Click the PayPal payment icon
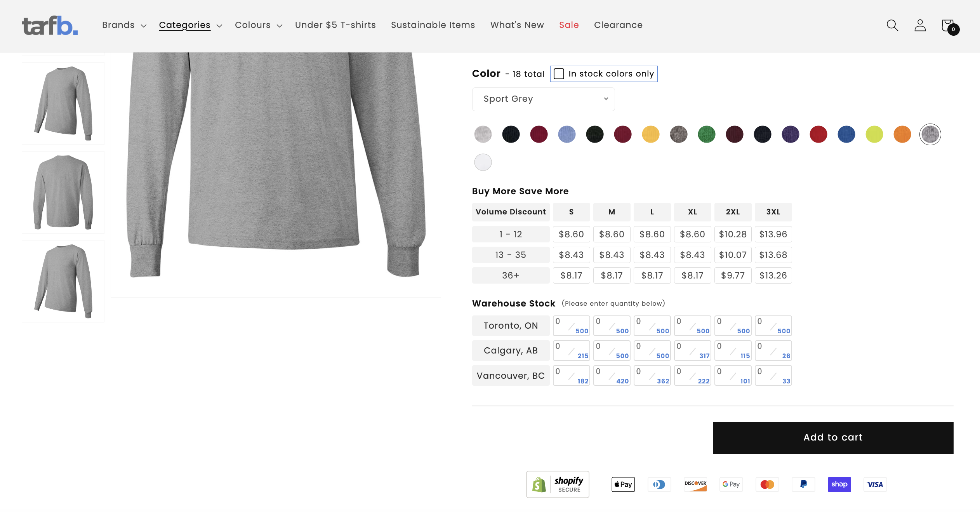The width and height of the screenshot is (980, 512). (803, 484)
